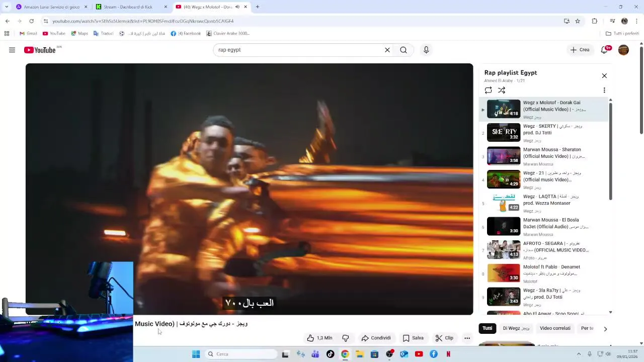Save the video with Salva
Image resolution: width=644 pixels, height=362 pixels.
pyautogui.click(x=413, y=338)
